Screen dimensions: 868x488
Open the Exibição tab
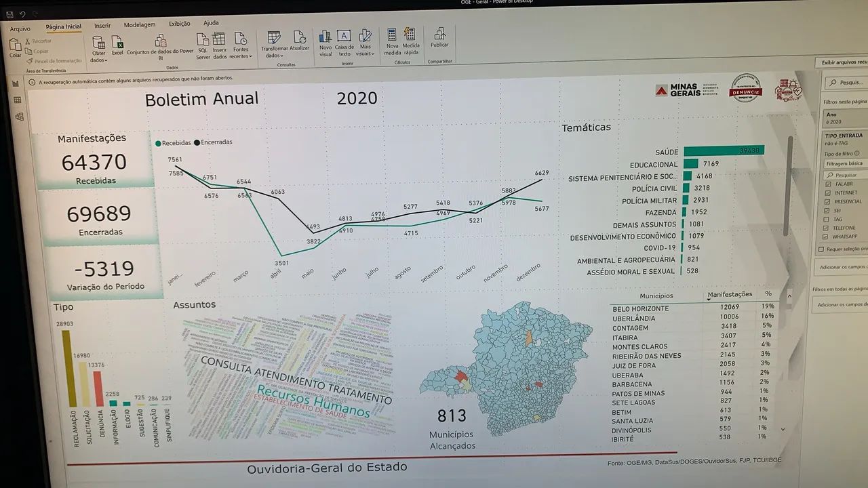pyautogui.click(x=179, y=24)
